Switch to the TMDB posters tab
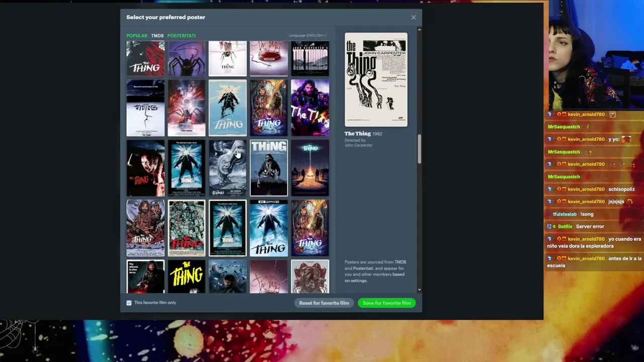The height and width of the screenshot is (362, 644). (157, 36)
